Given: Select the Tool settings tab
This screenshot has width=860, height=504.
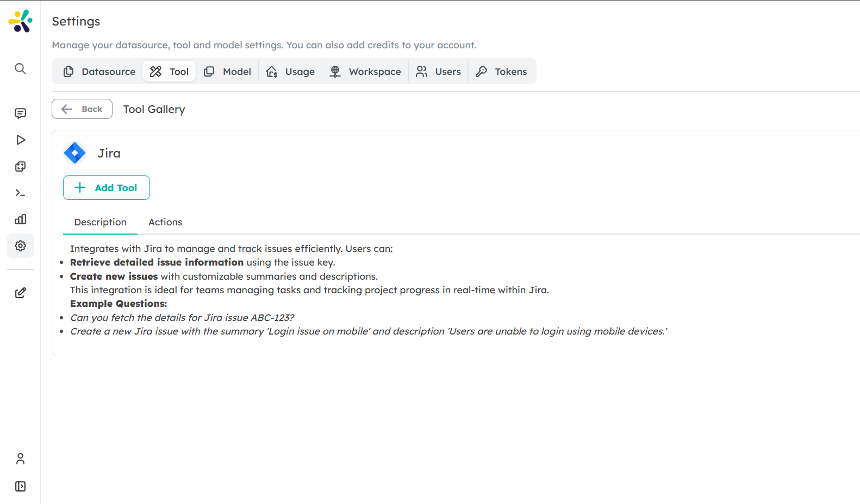Looking at the screenshot, I should [x=169, y=72].
